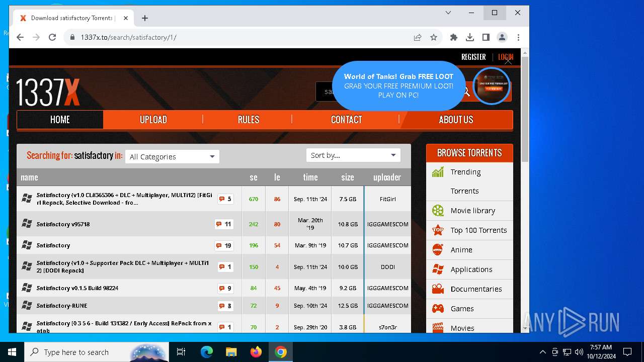Close the World of Tanks popup ad
644x362 pixels.
[508, 61]
